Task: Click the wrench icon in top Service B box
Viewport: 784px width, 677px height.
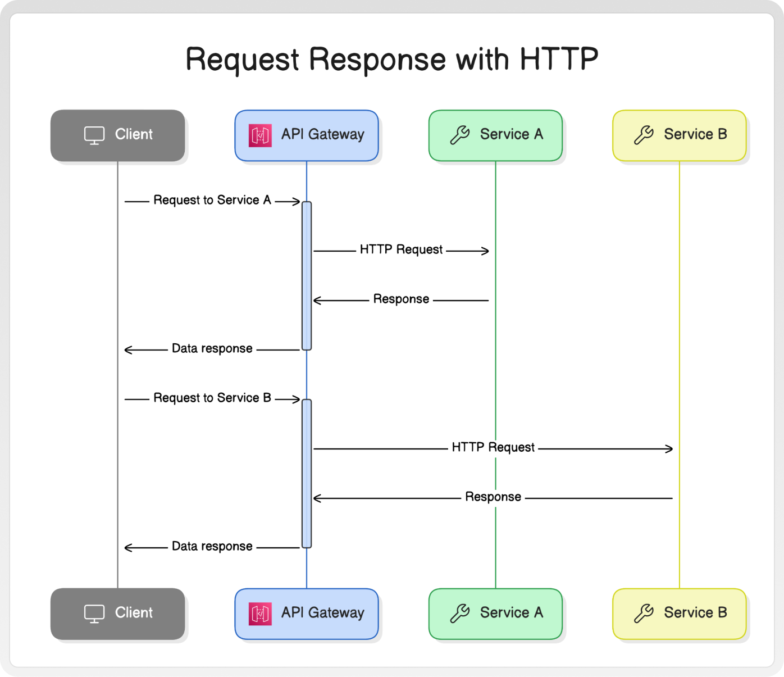Action: pos(644,135)
